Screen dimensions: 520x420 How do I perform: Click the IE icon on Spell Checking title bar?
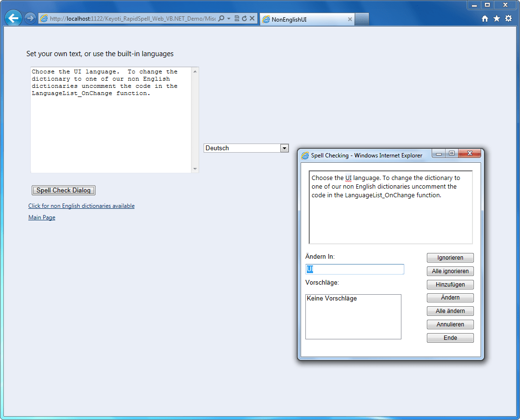[304, 155]
